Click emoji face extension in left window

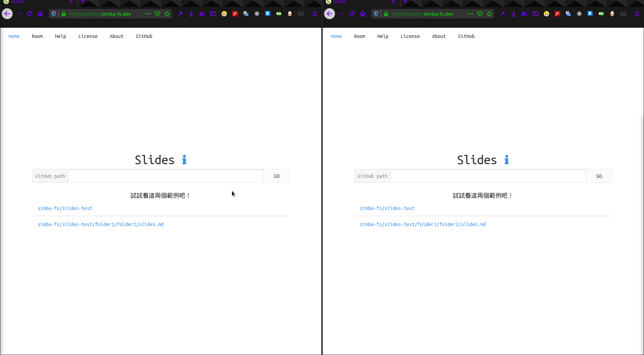[224, 14]
